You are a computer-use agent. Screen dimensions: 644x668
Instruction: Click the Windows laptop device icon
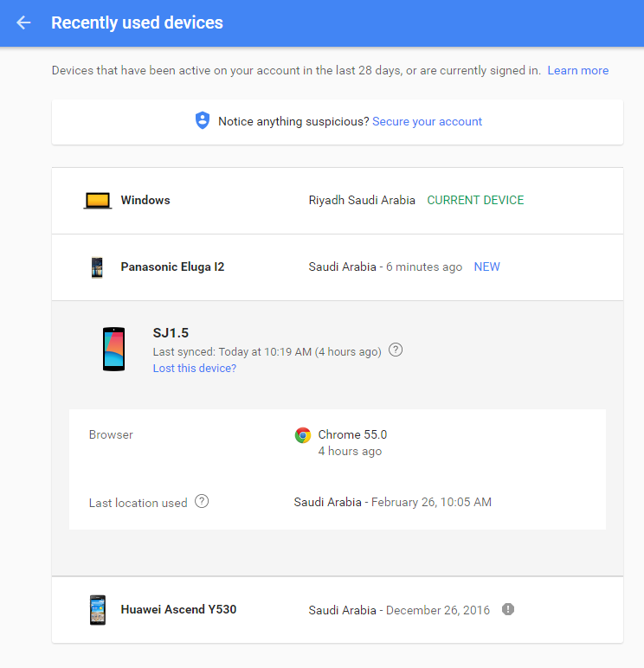point(98,201)
